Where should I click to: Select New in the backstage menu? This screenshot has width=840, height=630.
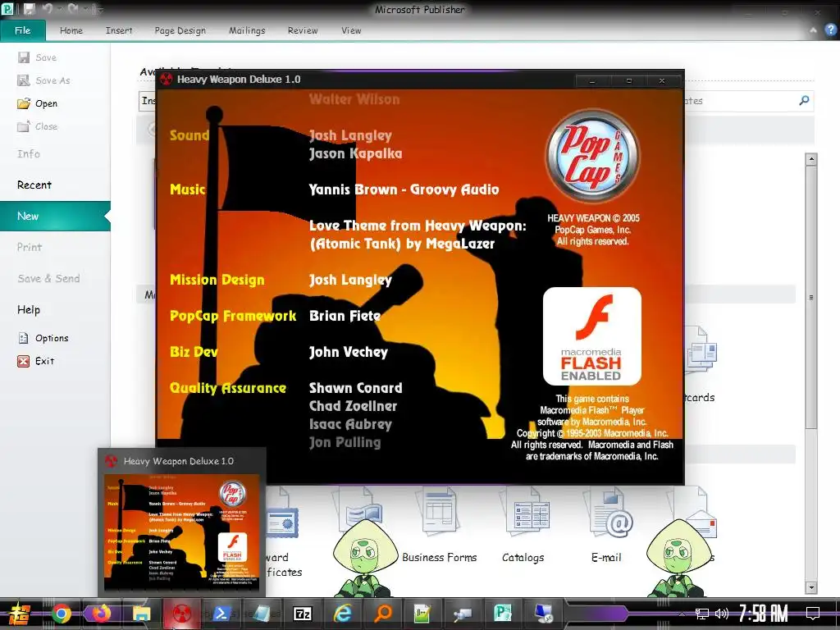[x=55, y=216]
